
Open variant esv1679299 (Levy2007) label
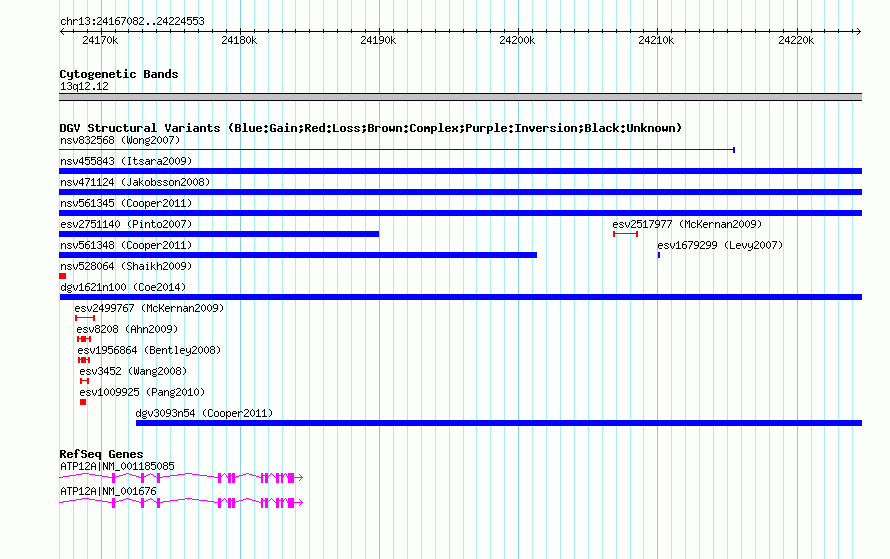(720, 245)
